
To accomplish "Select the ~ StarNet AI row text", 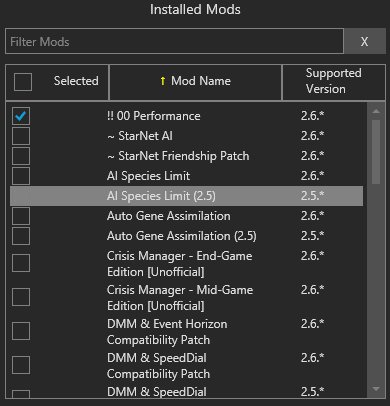I will tap(140, 136).
